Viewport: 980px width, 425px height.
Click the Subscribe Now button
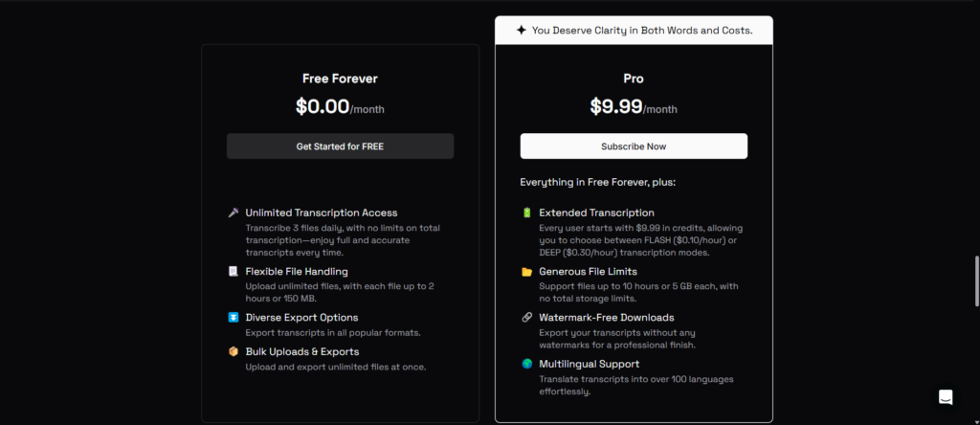tap(634, 146)
